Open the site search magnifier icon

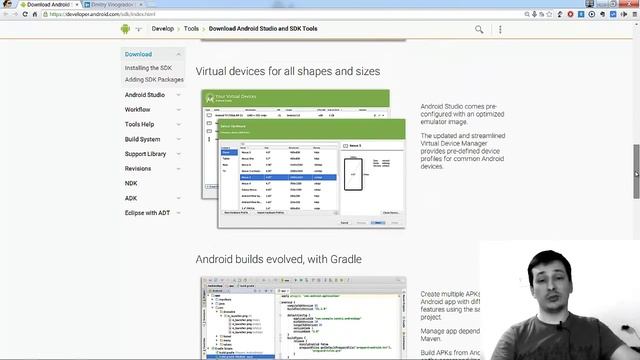click(479, 29)
